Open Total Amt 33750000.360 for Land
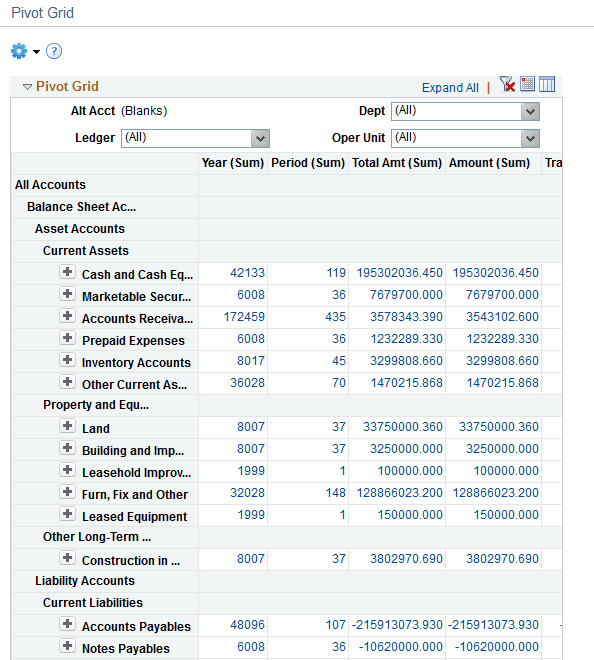This screenshot has height=660, width=594. pos(403,427)
